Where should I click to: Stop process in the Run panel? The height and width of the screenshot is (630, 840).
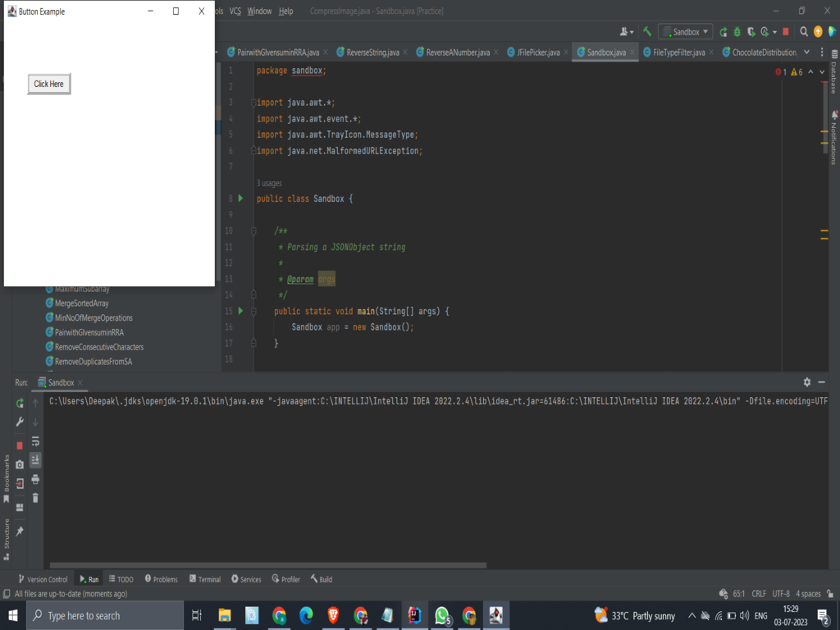[x=20, y=445]
